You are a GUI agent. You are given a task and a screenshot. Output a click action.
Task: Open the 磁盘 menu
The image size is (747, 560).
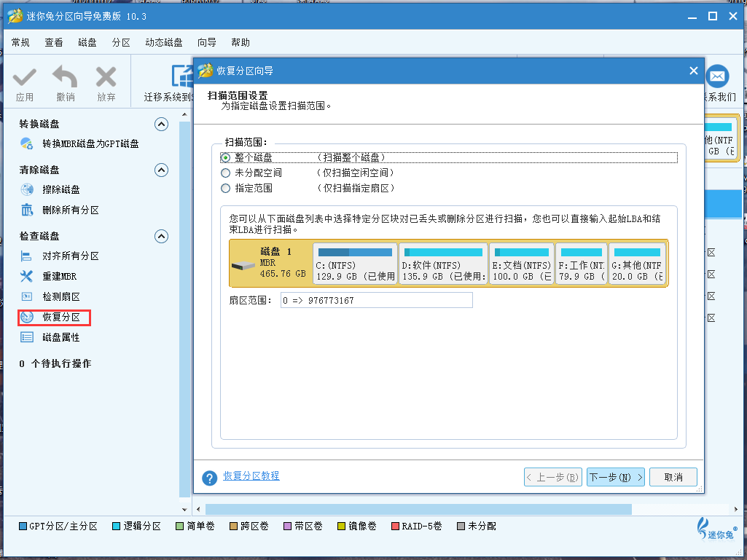[87, 42]
